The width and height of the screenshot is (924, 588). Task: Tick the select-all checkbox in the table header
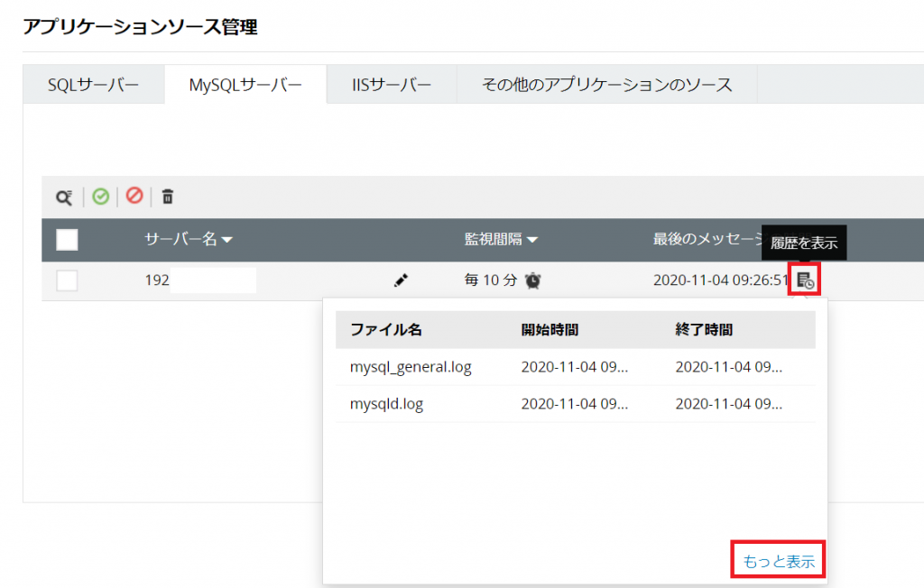(x=67, y=240)
